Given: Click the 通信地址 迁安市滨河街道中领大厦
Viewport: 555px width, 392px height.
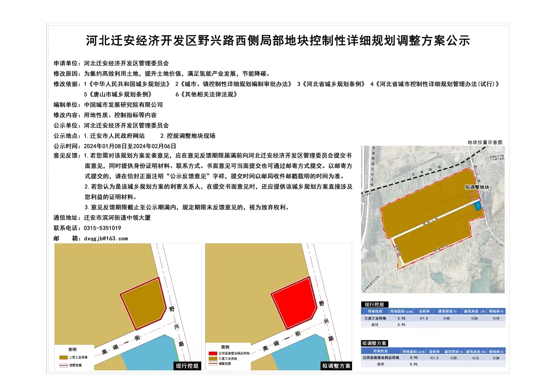Looking at the screenshot, I should pyautogui.click(x=102, y=218).
